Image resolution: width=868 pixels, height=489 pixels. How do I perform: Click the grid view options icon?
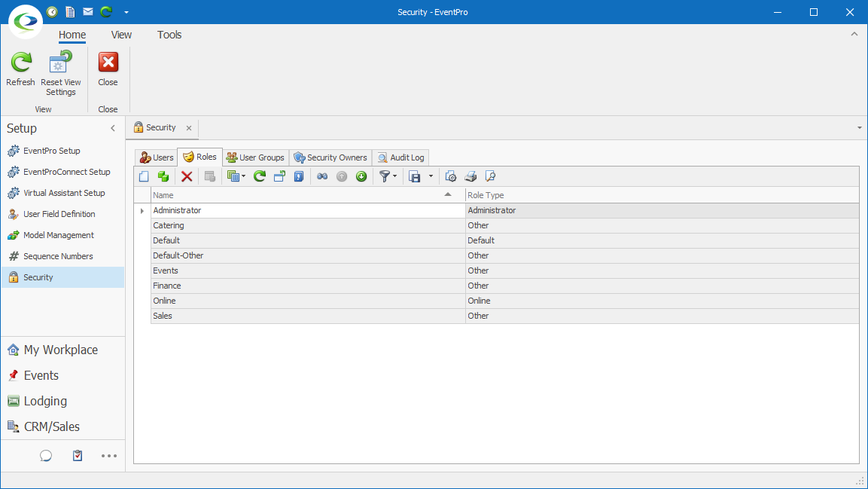click(x=233, y=176)
